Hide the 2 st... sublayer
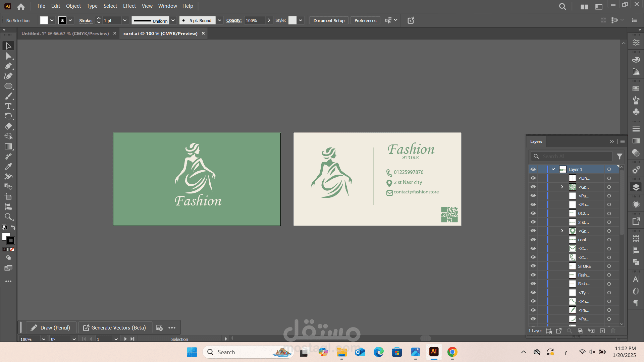The image size is (644, 362). pos(533,222)
